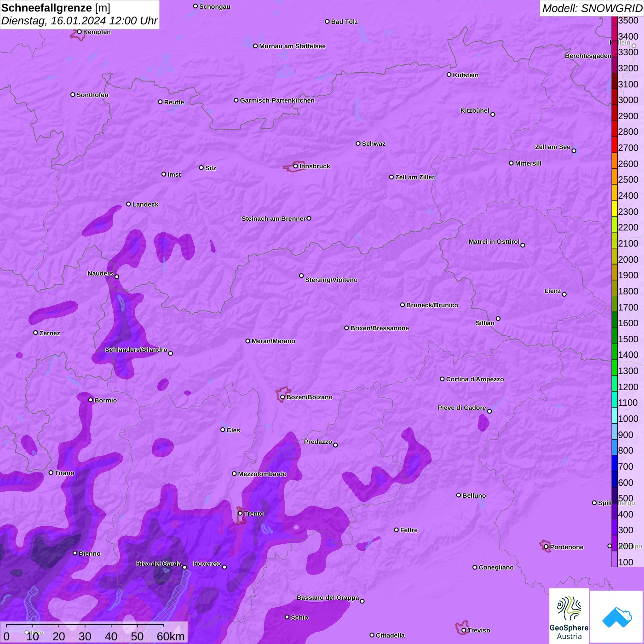Click the Predazzo place label
Image resolution: width=644 pixels, height=644 pixels.
coord(318,442)
